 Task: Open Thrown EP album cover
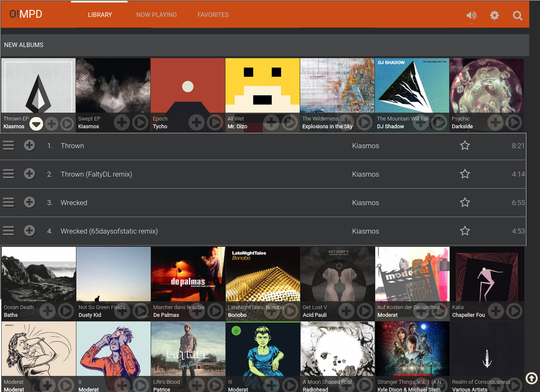(x=38, y=85)
